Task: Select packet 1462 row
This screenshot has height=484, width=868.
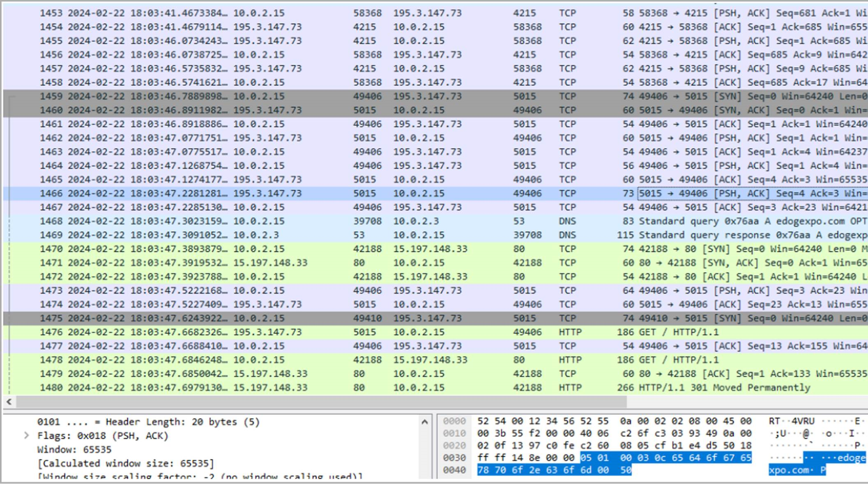Action: point(435,138)
